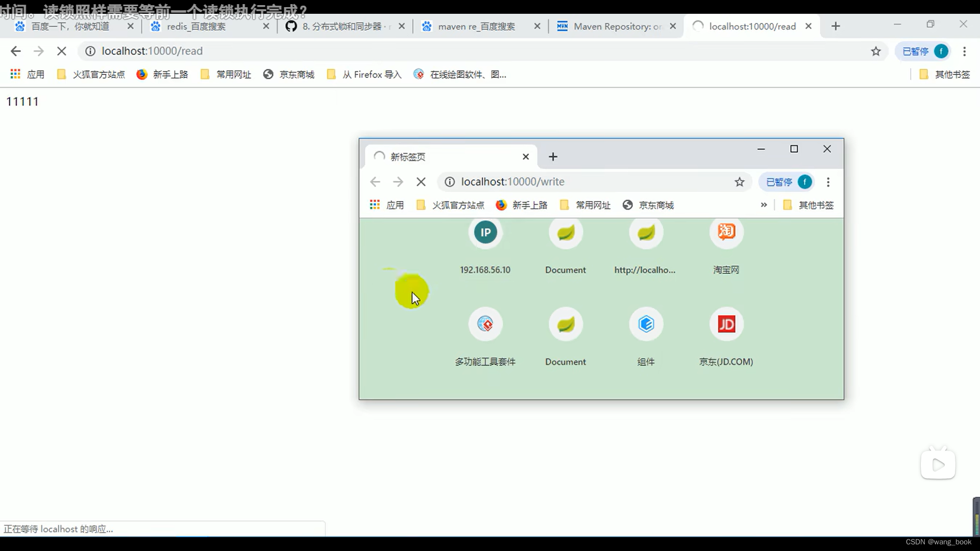Viewport: 980px width, 551px height.
Task: Click the video play overlay button
Action: (x=938, y=464)
